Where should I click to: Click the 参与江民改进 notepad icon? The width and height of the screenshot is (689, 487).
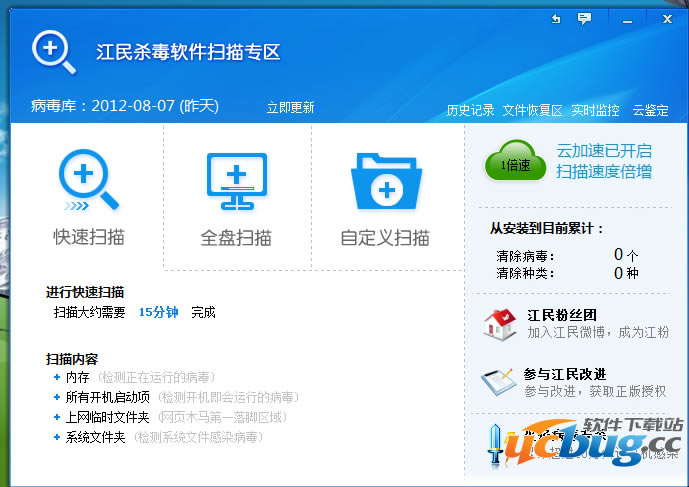tap(499, 382)
